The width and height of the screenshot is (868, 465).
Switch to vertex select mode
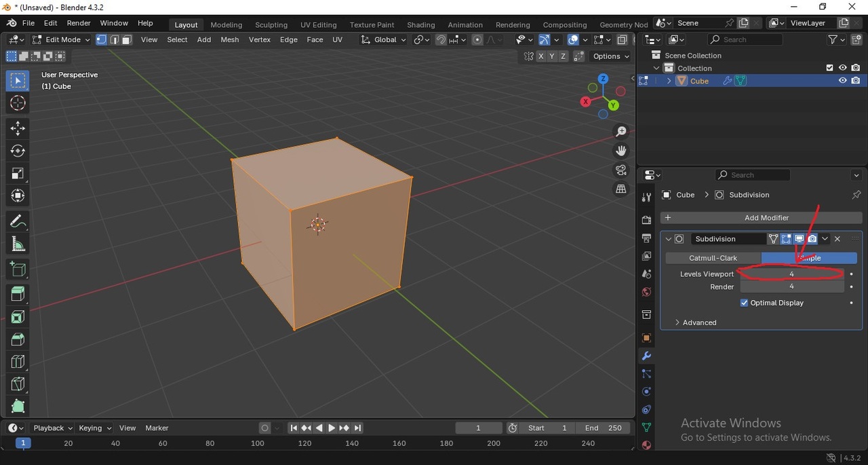click(x=102, y=39)
